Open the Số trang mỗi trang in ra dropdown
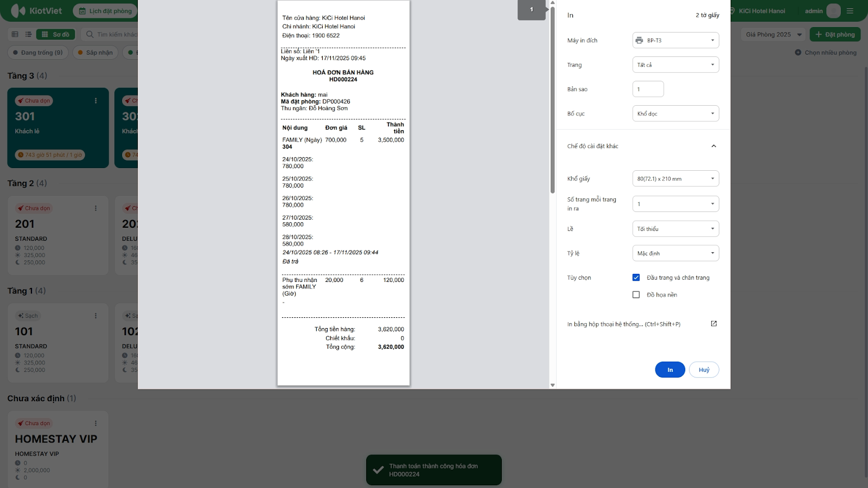The width and height of the screenshot is (868, 488). point(676,204)
